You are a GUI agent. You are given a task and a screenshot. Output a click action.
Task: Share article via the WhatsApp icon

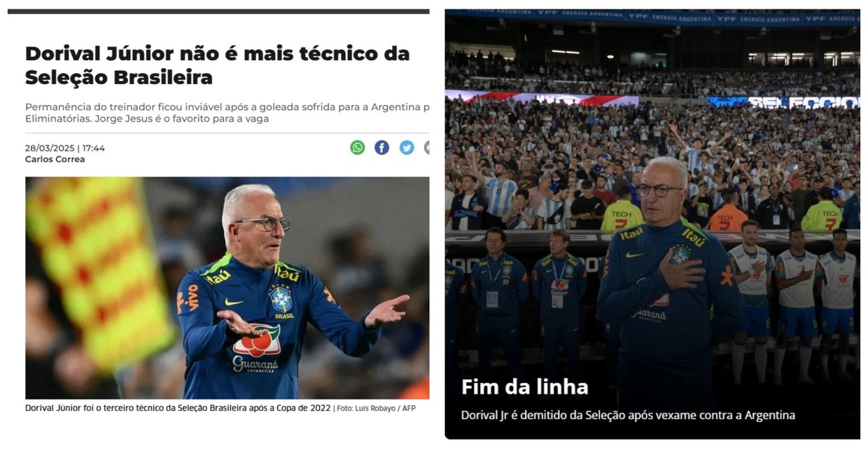click(x=357, y=148)
